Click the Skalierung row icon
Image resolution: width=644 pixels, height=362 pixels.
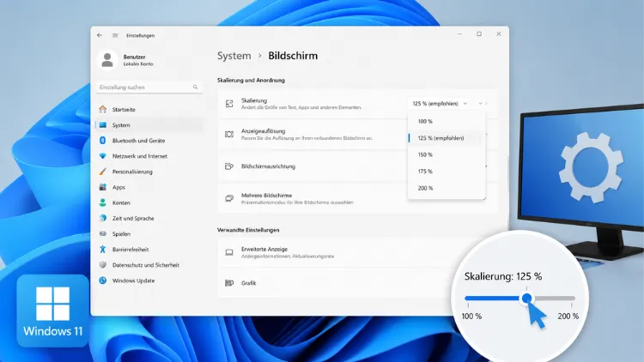[229, 104]
